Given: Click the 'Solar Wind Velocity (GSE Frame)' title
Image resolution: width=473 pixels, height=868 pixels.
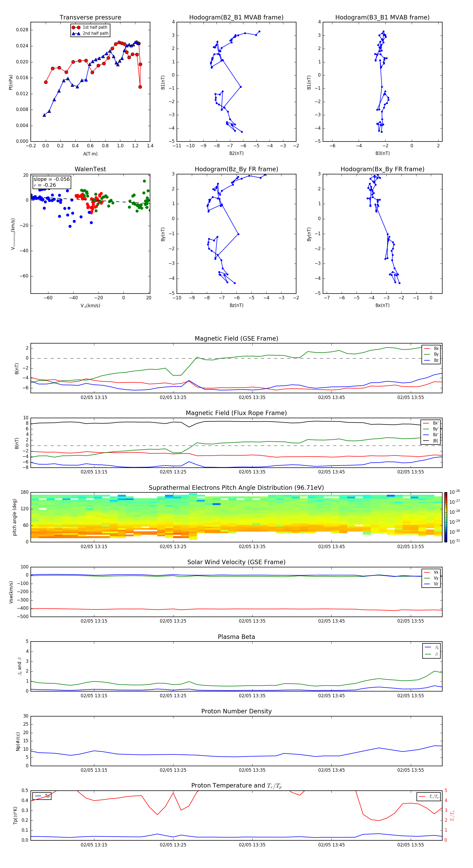Looking at the screenshot, I should (236, 562).
